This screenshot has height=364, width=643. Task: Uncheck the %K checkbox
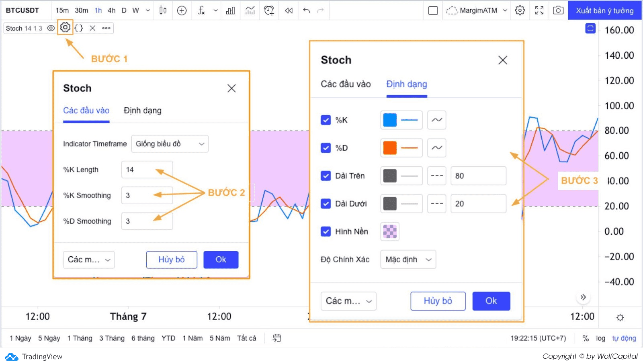326,120
